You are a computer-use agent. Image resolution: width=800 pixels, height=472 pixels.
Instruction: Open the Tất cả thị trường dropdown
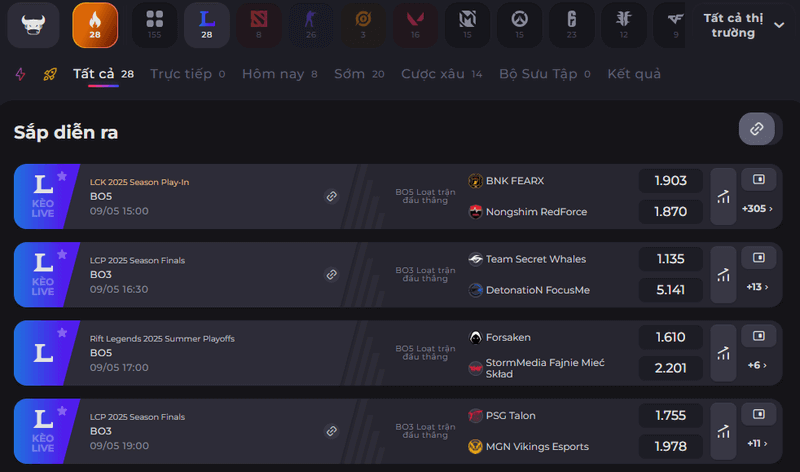743,26
